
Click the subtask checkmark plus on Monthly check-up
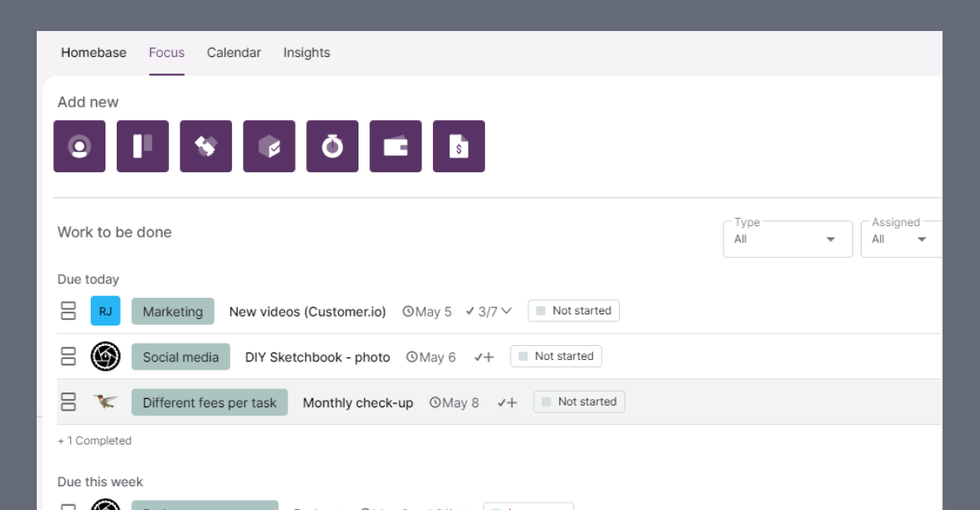507,402
